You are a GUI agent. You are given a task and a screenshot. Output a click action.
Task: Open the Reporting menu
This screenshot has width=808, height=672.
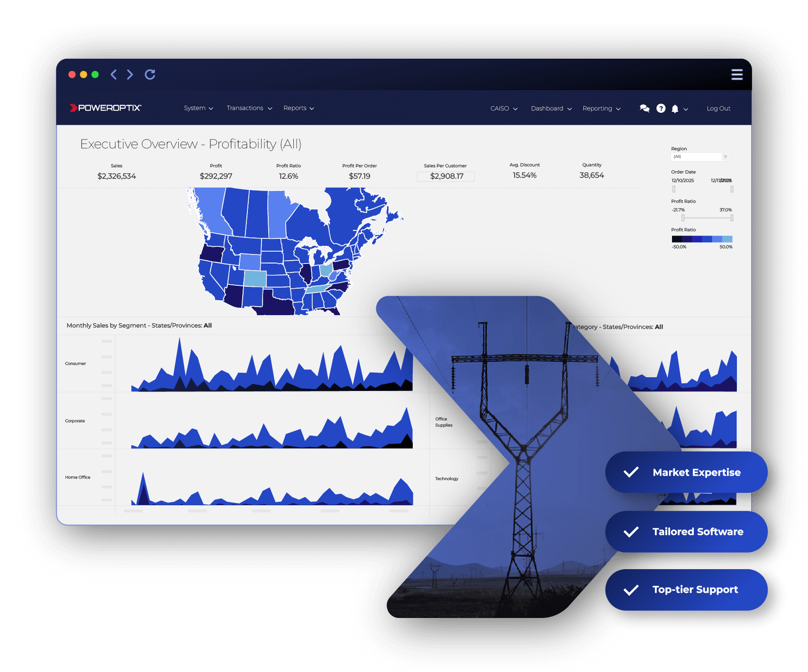(601, 109)
